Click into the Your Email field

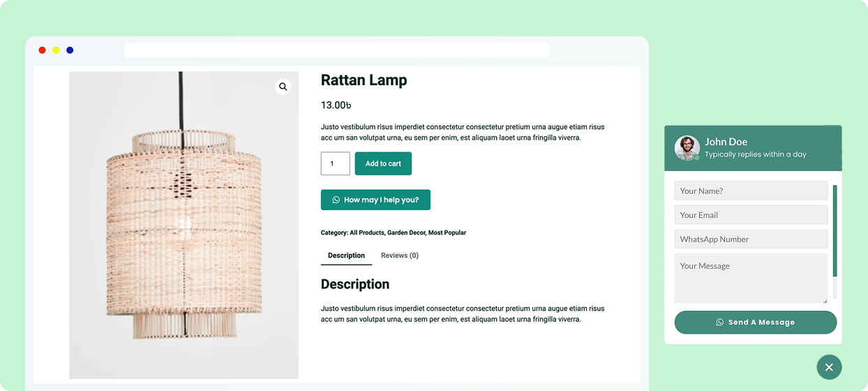[751, 215]
